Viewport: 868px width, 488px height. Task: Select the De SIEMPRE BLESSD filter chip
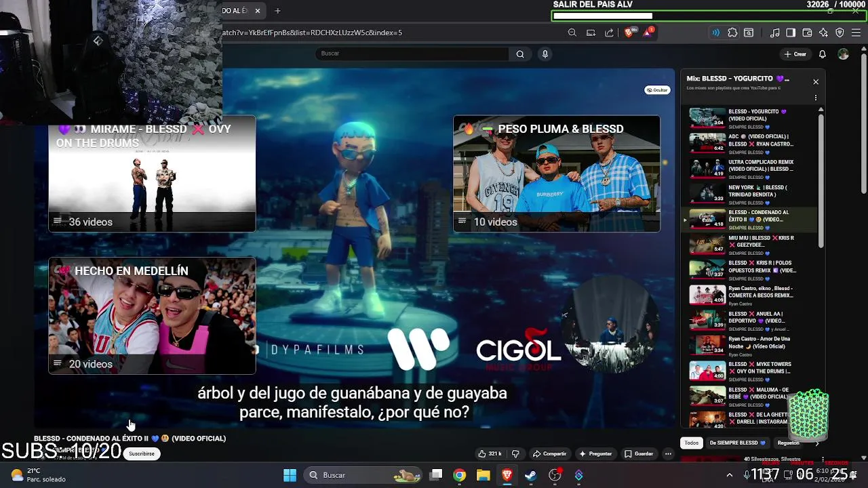(737, 443)
